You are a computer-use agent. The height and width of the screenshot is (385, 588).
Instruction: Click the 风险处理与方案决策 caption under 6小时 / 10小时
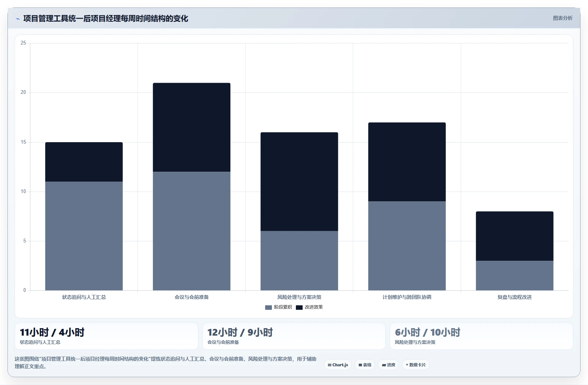[x=415, y=342]
